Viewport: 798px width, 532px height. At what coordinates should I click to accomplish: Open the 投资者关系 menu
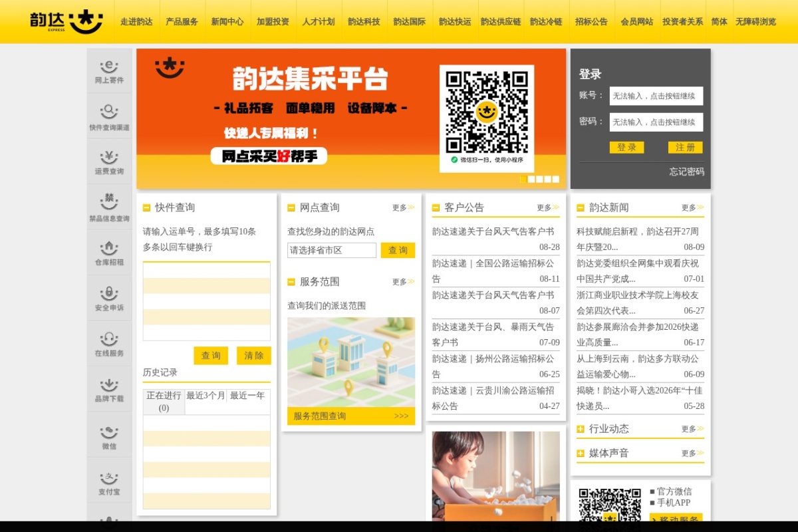[x=682, y=21]
